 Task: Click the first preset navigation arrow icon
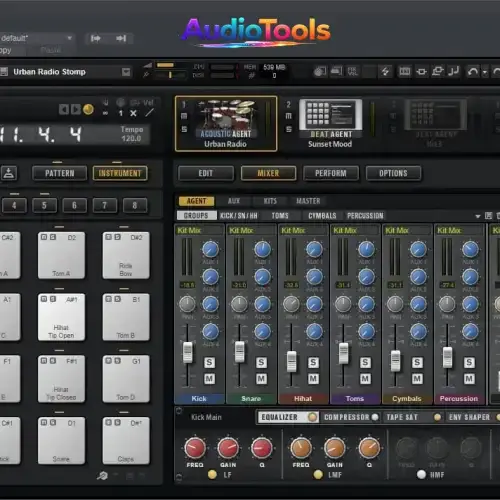(x=96, y=39)
